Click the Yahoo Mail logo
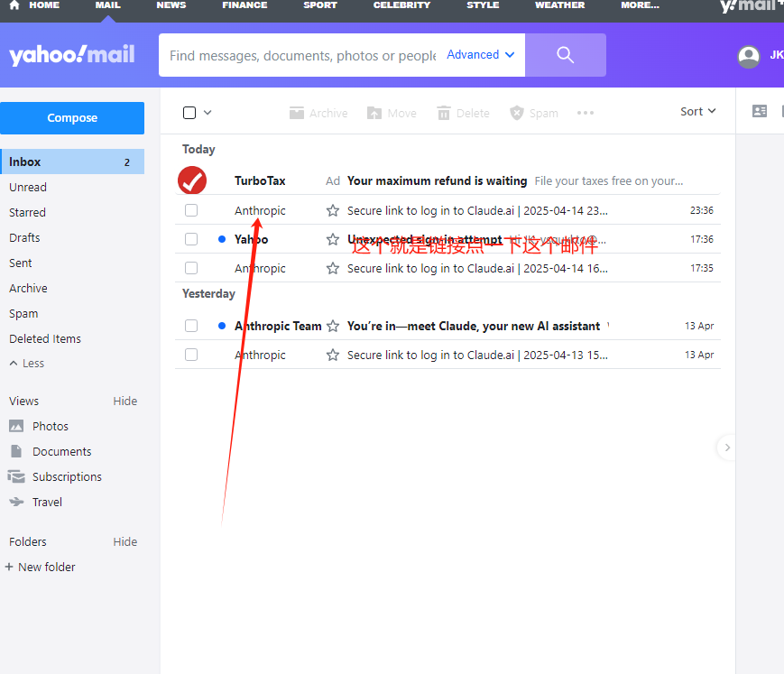 tap(72, 55)
